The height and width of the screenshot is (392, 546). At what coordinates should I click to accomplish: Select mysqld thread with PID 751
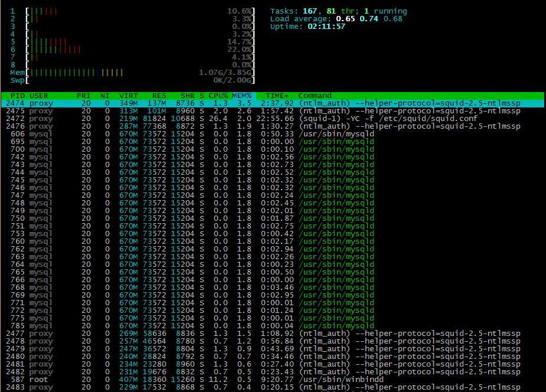(x=273, y=226)
